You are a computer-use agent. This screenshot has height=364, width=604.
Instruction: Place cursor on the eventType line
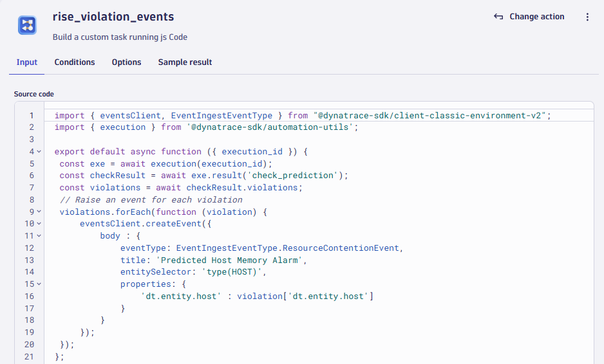261,248
